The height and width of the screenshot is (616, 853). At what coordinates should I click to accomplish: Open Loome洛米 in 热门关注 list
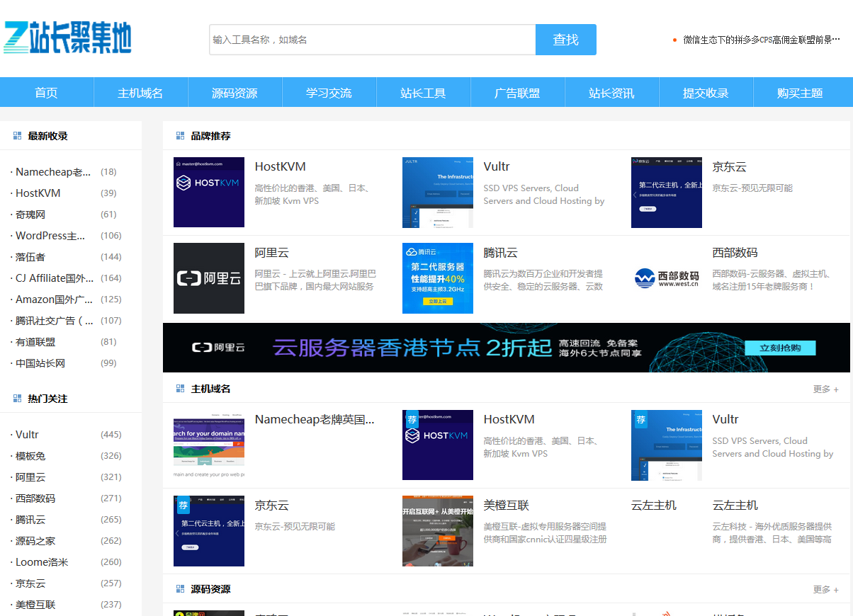point(42,562)
